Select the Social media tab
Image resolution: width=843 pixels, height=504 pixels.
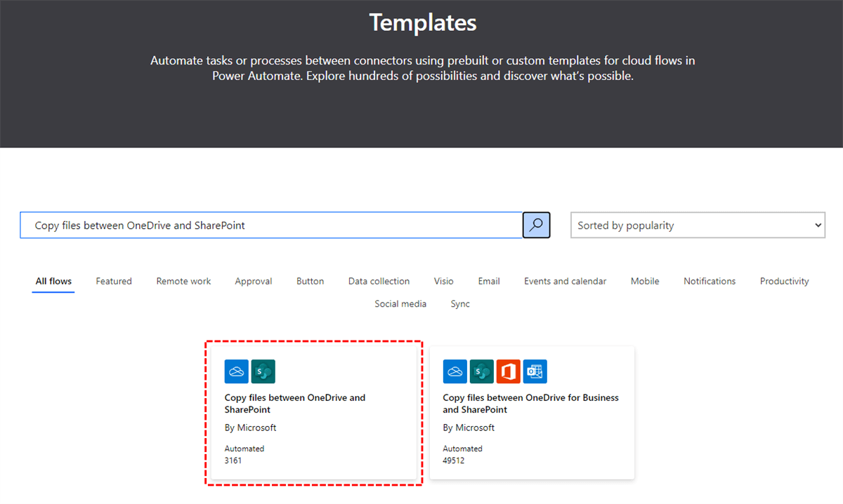point(401,304)
